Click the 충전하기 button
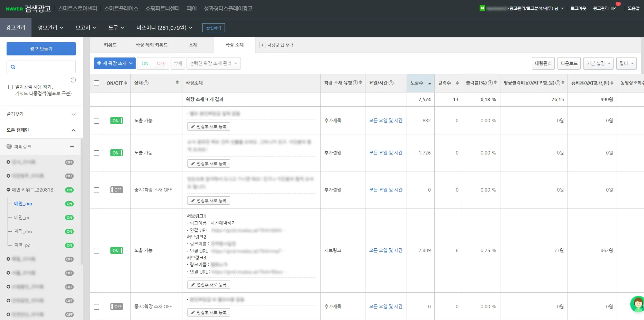644x320 pixels. coord(214,28)
